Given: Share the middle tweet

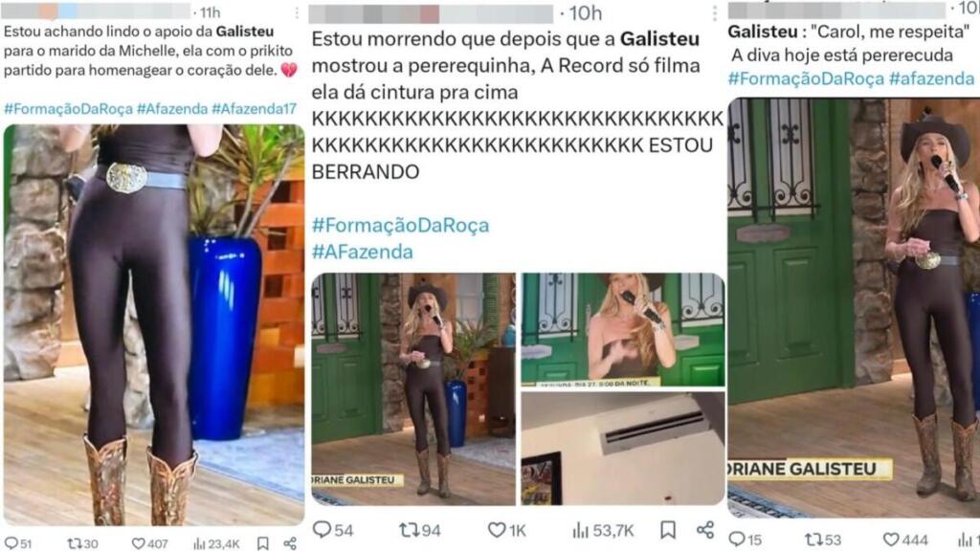Looking at the screenshot, I should point(705,530).
